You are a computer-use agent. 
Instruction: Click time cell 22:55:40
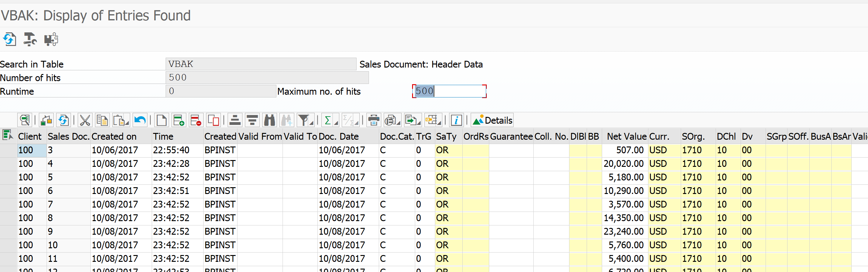pyautogui.click(x=178, y=150)
